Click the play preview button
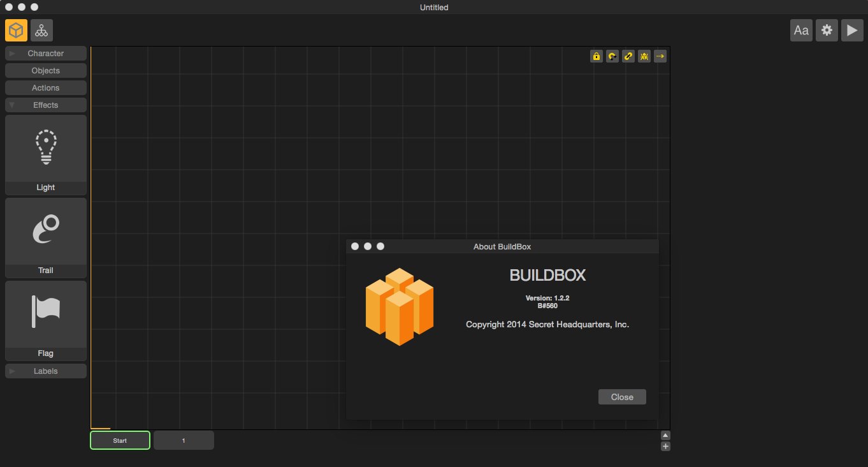868x467 pixels. point(852,30)
